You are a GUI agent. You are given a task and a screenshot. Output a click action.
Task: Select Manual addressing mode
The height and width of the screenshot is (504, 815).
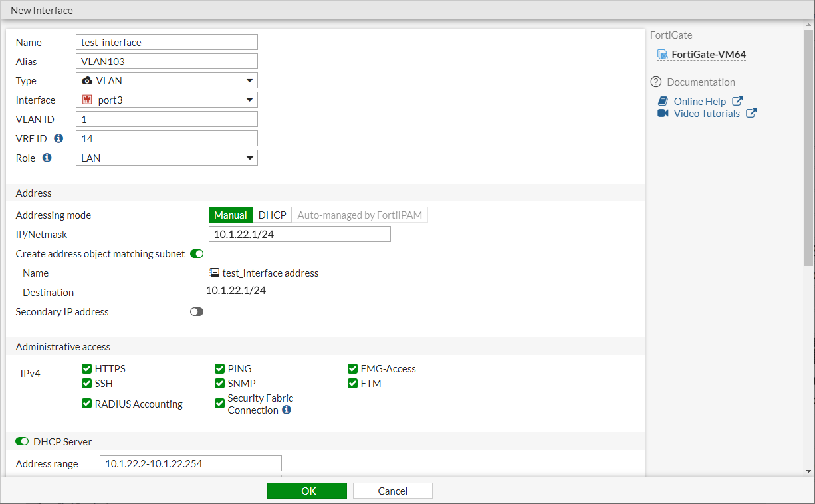231,215
